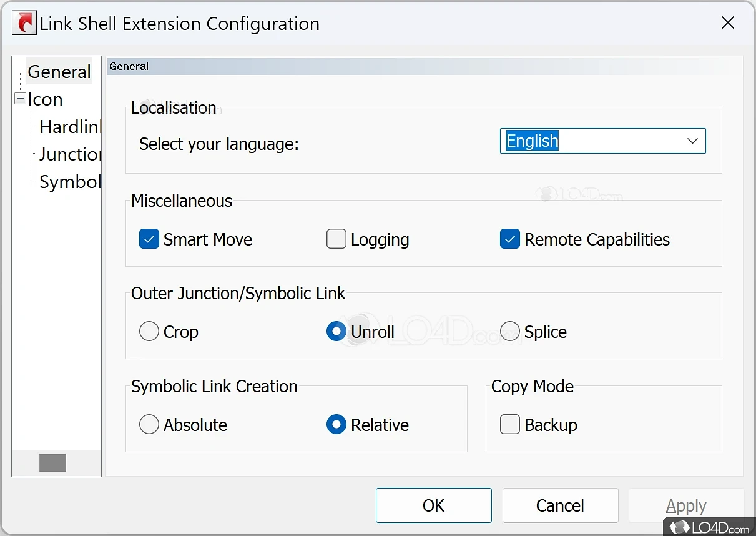Select the Crop radio option

(x=149, y=332)
